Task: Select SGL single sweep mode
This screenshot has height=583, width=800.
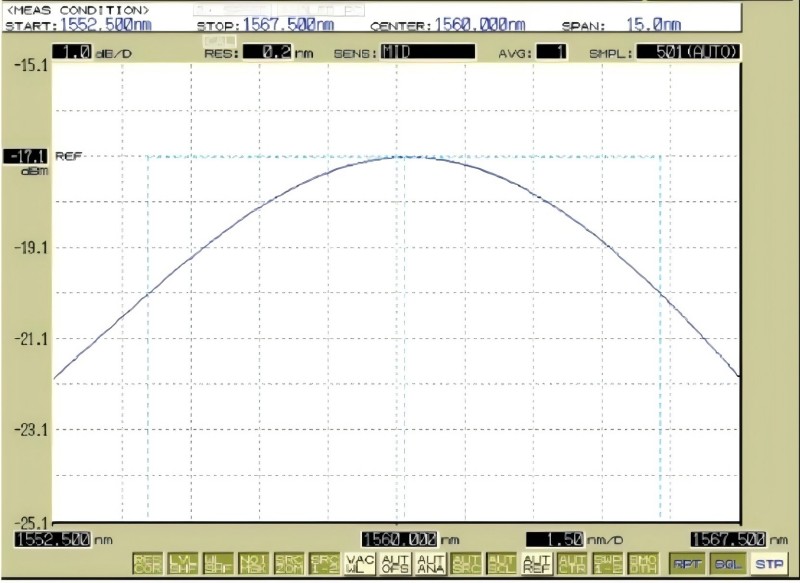Action: (x=728, y=564)
